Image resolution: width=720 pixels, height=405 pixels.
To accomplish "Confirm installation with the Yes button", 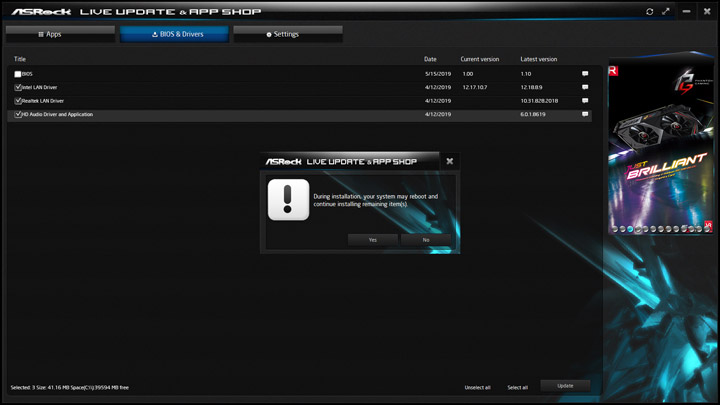I will coord(372,240).
